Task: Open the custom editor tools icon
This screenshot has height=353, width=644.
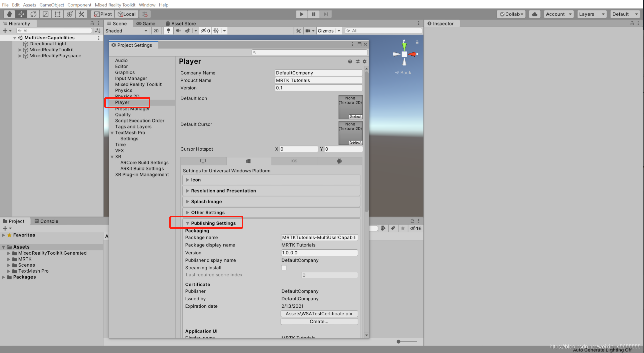Action: [x=81, y=14]
